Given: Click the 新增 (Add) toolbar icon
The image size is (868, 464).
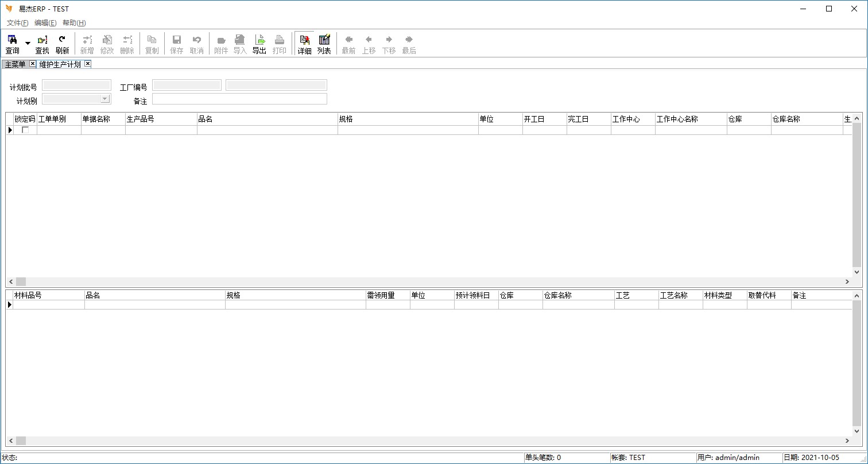Looking at the screenshot, I should (87, 44).
